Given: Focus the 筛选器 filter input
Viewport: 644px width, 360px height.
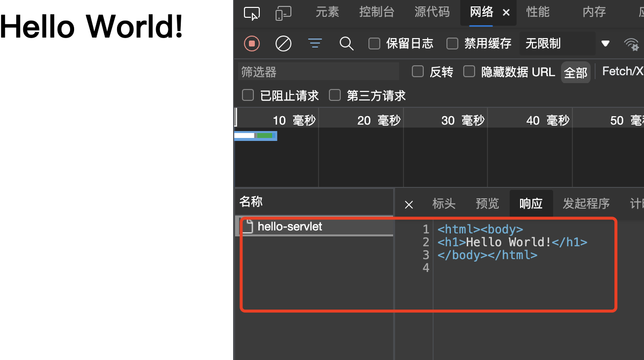Looking at the screenshot, I should pyautogui.click(x=318, y=72).
